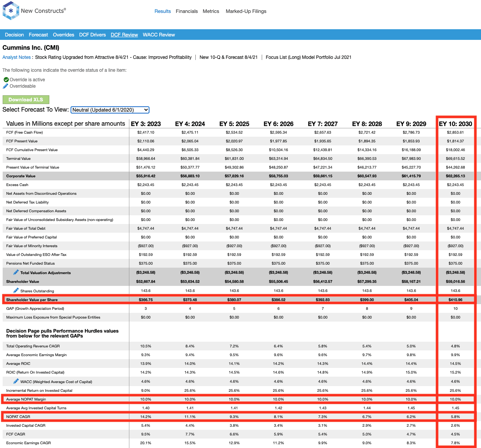This screenshot has height=448, width=481.
Task: Open the Metrics menu item
Action: [x=211, y=11]
